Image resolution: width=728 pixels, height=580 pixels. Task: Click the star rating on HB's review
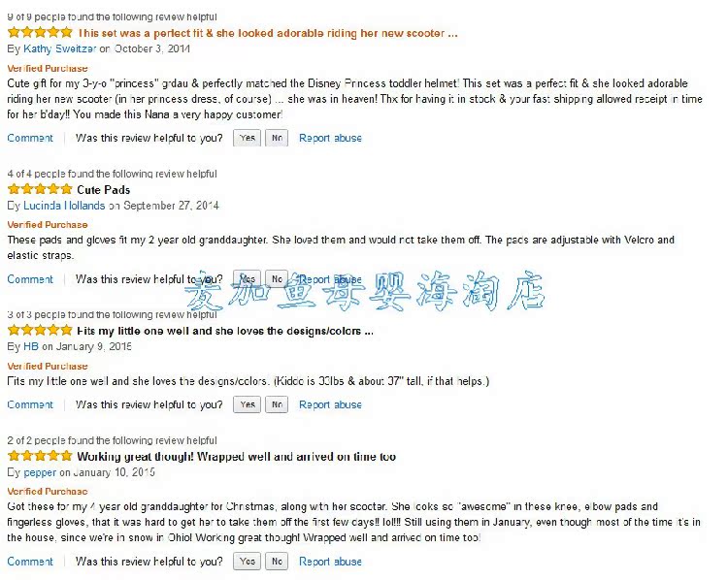point(40,331)
